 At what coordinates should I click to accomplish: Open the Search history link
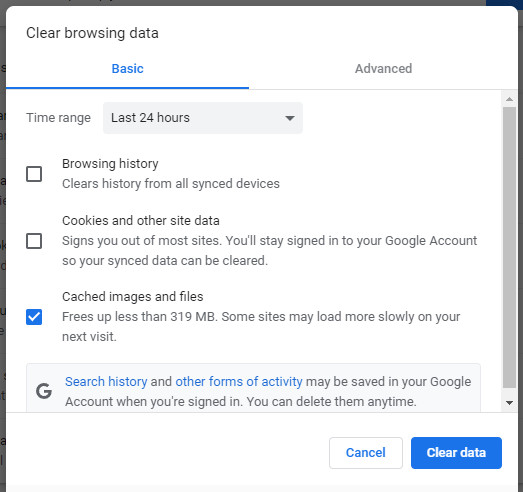(x=106, y=382)
